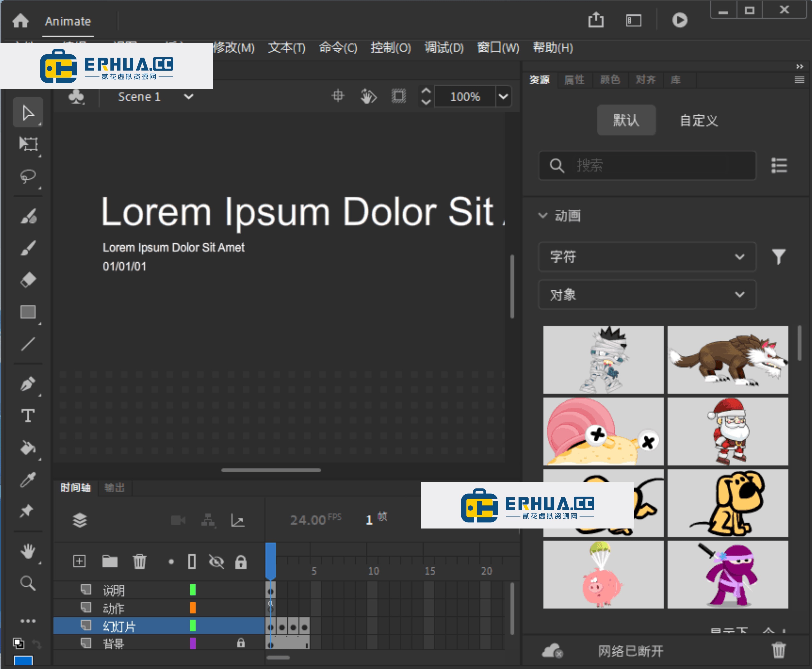This screenshot has height=669, width=812.
Task: Toggle outline color of 说明 layer
Action: [193, 590]
